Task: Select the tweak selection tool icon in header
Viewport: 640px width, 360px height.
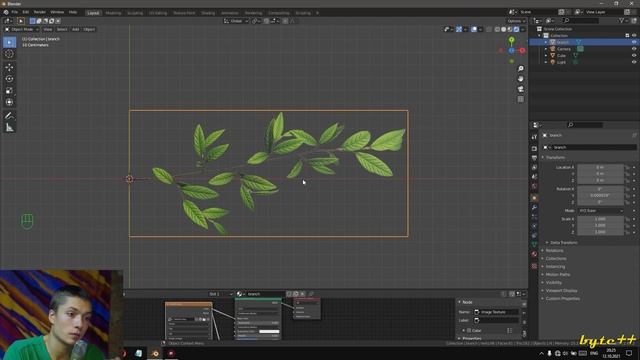Action: pos(21,21)
